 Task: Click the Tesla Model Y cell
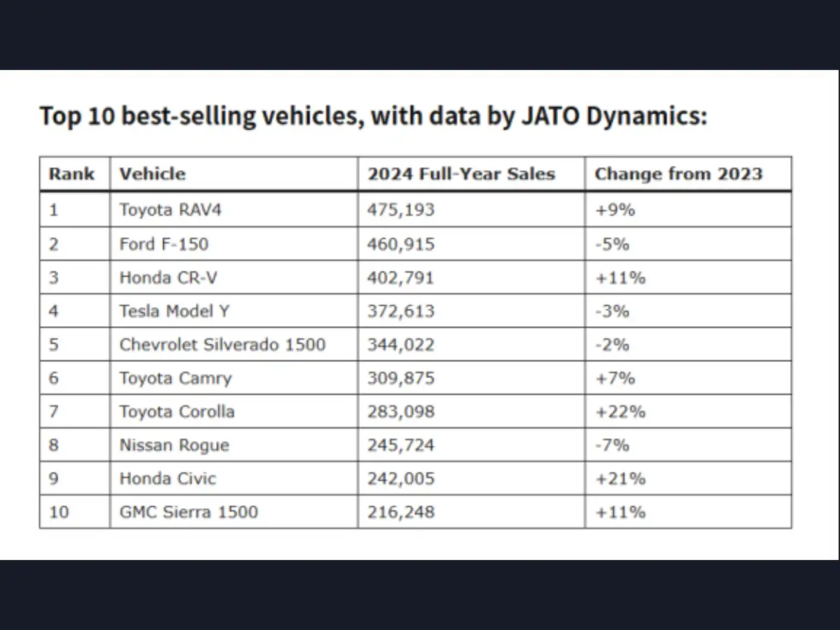(176, 311)
